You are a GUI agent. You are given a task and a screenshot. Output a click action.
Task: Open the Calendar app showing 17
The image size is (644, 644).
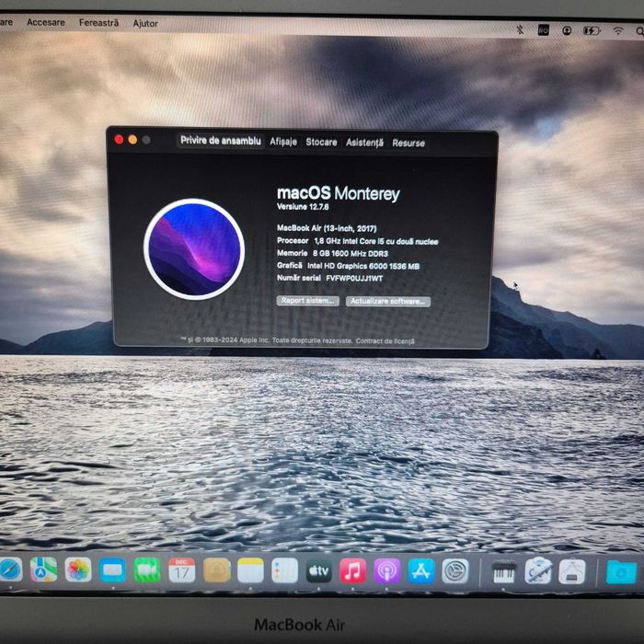click(181, 570)
